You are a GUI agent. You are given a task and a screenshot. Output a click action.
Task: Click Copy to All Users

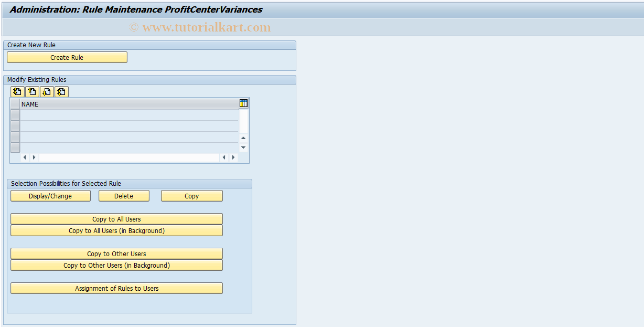coord(116,219)
